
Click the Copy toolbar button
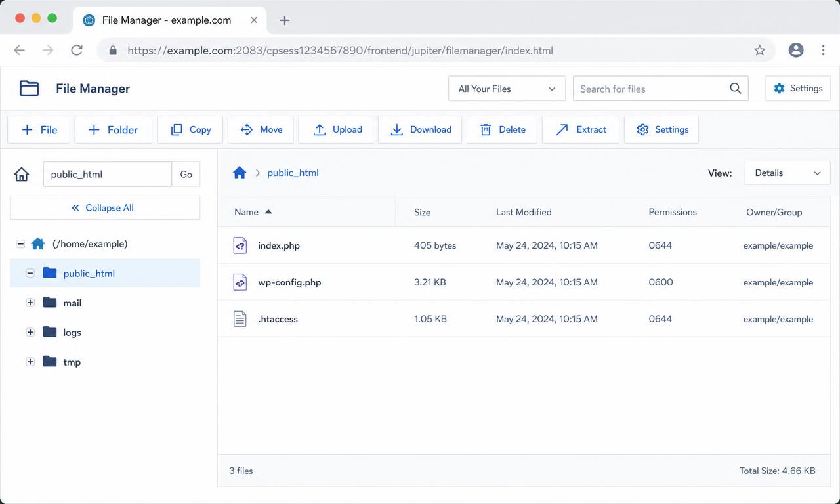coord(190,130)
